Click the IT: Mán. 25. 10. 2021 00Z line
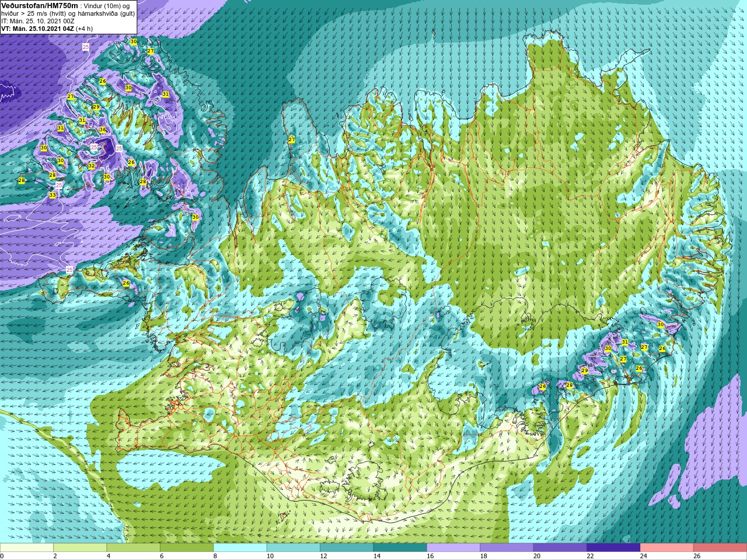This screenshot has height=560, width=747. point(37,21)
